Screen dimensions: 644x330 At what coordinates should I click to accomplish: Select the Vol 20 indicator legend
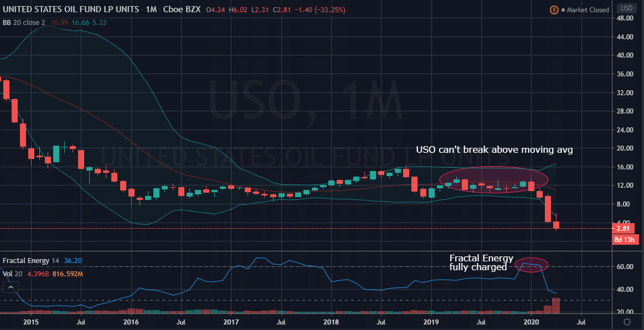click(x=12, y=274)
